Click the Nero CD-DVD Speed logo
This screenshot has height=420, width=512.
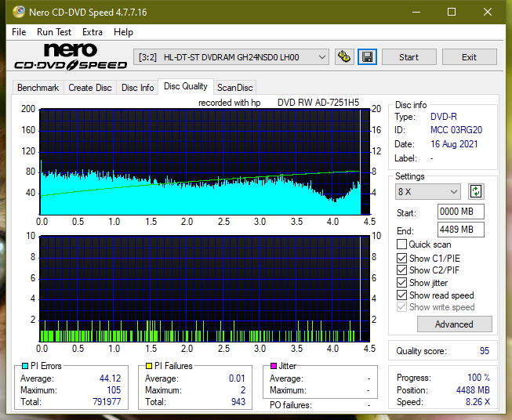(x=71, y=56)
